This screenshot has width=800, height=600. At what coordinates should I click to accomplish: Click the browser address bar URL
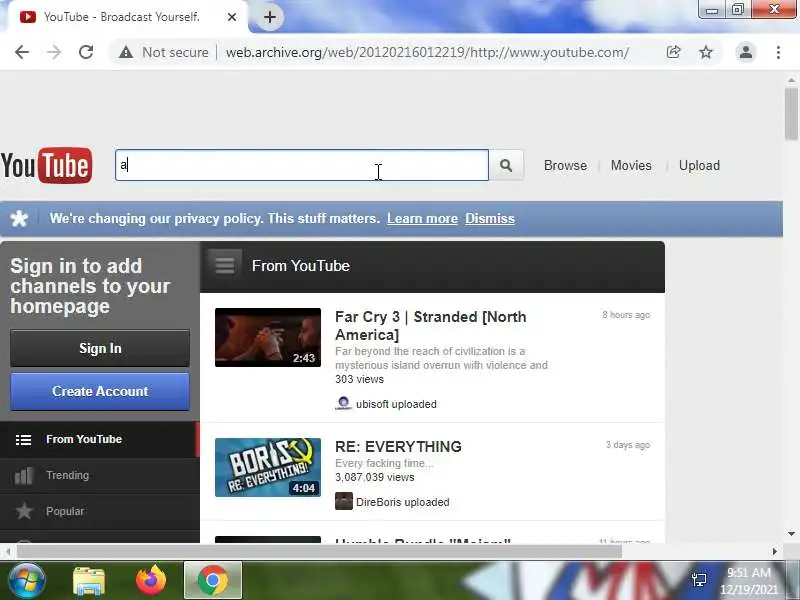pos(427,52)
